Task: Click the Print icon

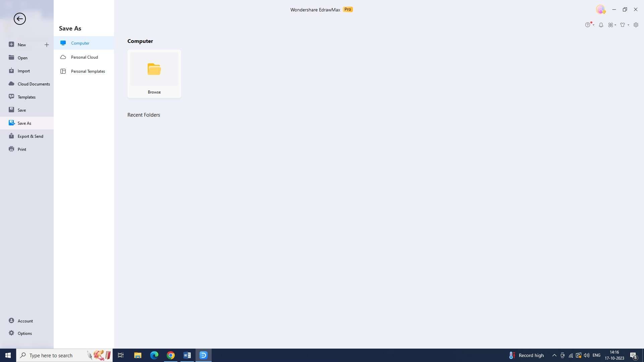Action: tap(11, 149)
